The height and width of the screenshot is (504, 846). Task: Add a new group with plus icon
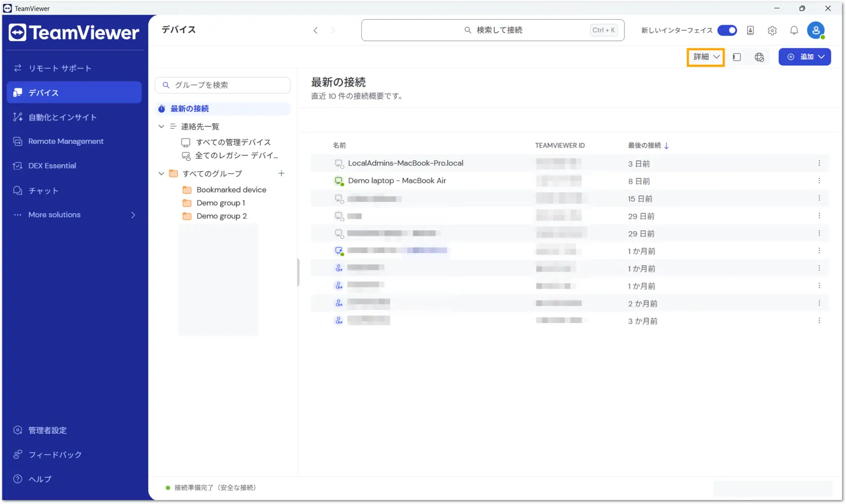click(281, 173)
